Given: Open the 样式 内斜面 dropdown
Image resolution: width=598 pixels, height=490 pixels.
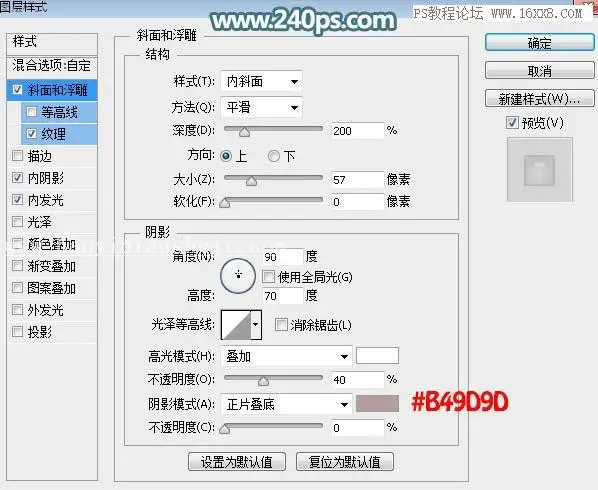Looking at the screenshot, I should (261, 81).
